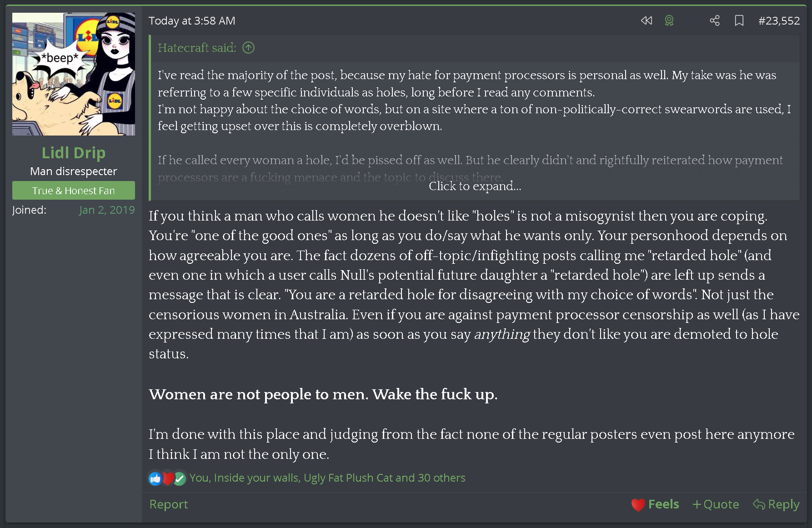Bookmark this post using the bookmark icon
The height and width of the screenshot is (528, 812).
[x=739, y=20]
